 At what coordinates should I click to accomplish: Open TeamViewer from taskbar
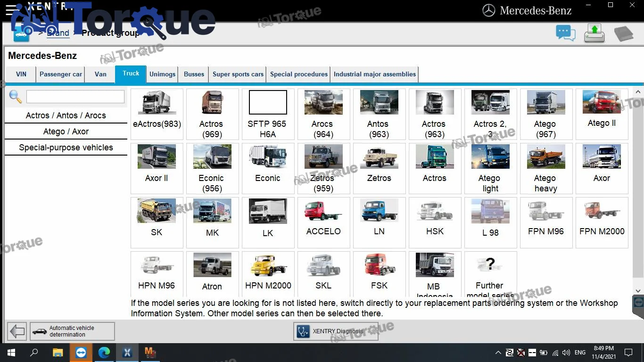point(81,352)
